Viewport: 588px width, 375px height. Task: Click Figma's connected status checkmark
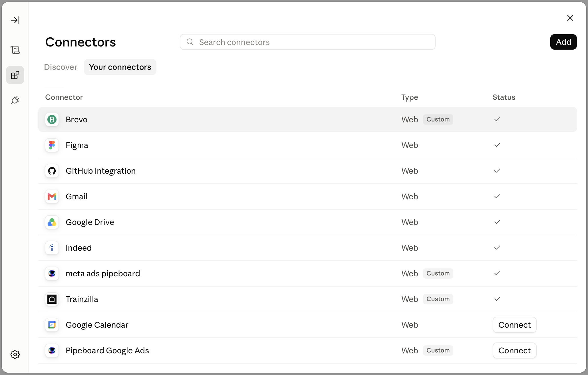point(497,145)
